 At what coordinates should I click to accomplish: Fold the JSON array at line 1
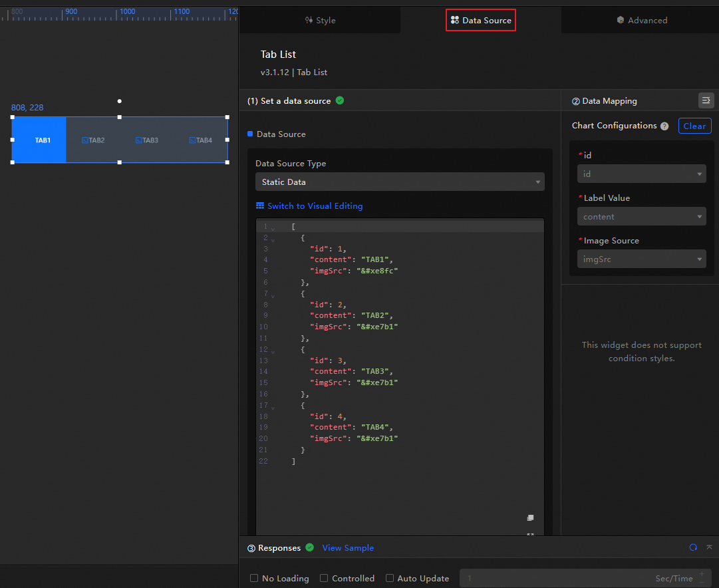[273, 227]
